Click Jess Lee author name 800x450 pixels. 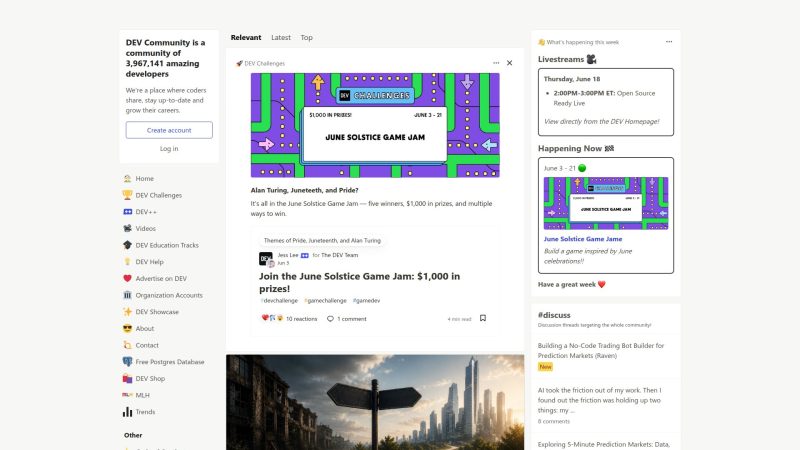pyautogui.click(x=288, y=255)
